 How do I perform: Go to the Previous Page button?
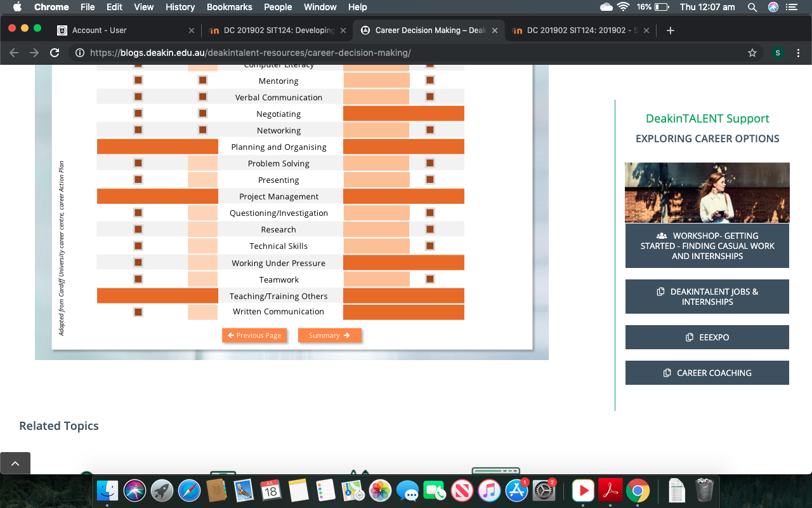pos(254,335)
